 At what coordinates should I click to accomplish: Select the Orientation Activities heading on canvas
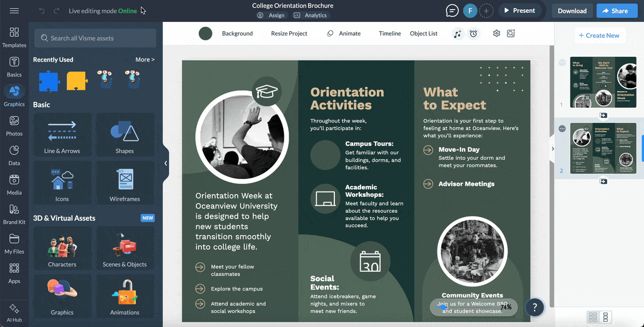[347, 99]
